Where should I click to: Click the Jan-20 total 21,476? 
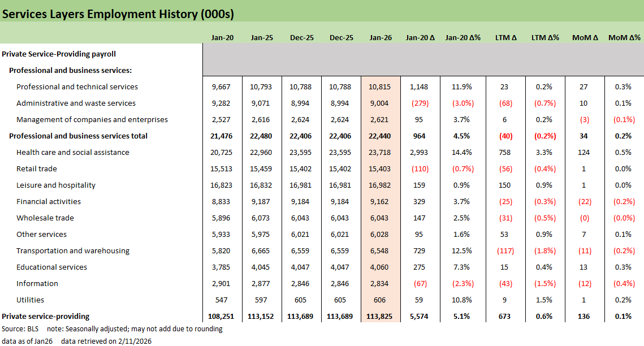click(222, 136)
